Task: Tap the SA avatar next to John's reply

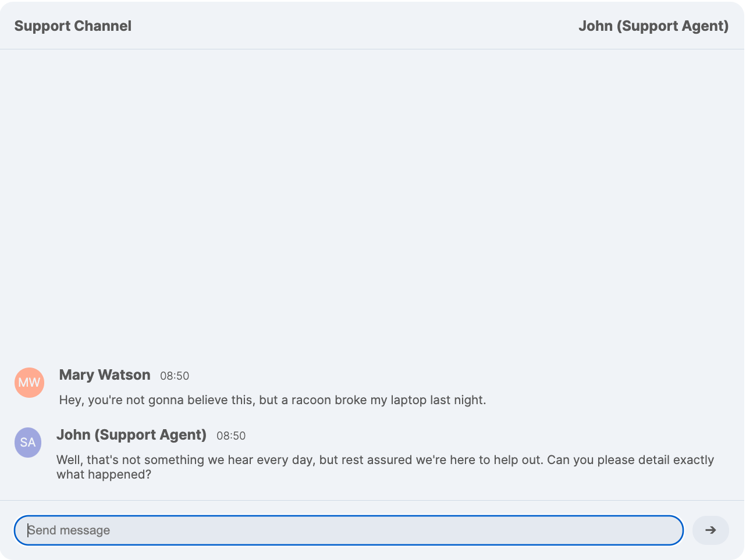Action: (x=28, y=442)
